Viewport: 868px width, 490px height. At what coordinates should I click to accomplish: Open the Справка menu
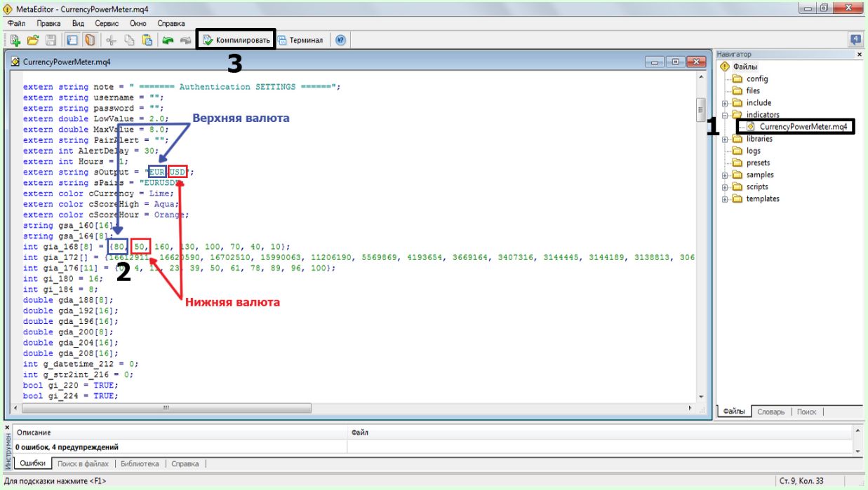tap(171, 23)
